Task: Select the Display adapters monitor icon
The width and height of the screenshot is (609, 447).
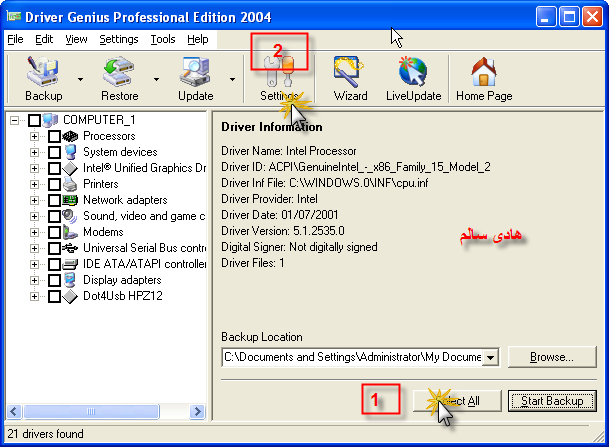Action: 70,280
